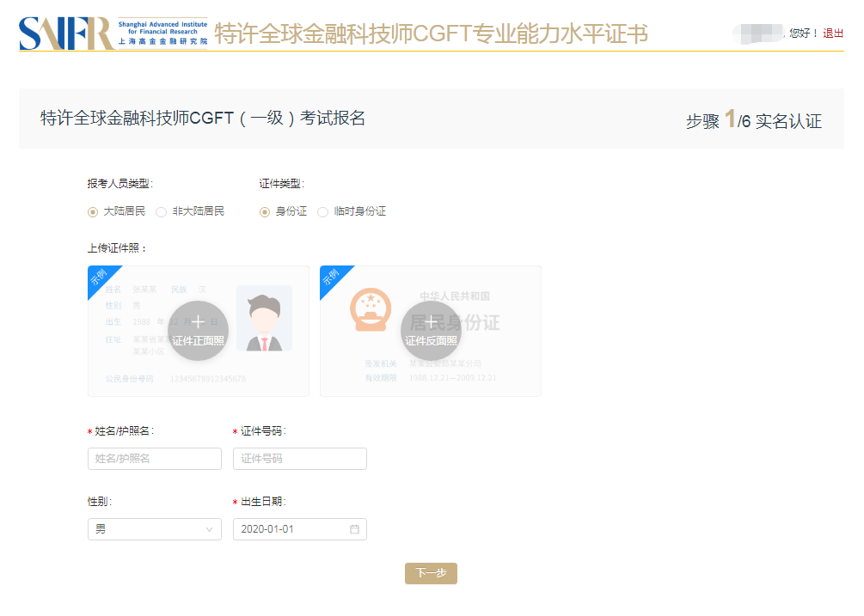Click the plus icon for 证件反面照 upload
The image size is (864, 616).
pos(431,322)
